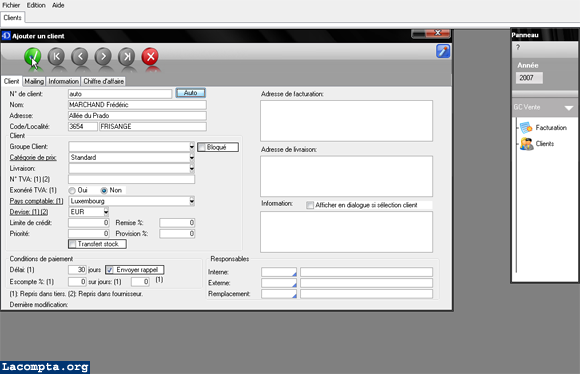Go to the previous record
580x374 pixels.
pos(80,57)
